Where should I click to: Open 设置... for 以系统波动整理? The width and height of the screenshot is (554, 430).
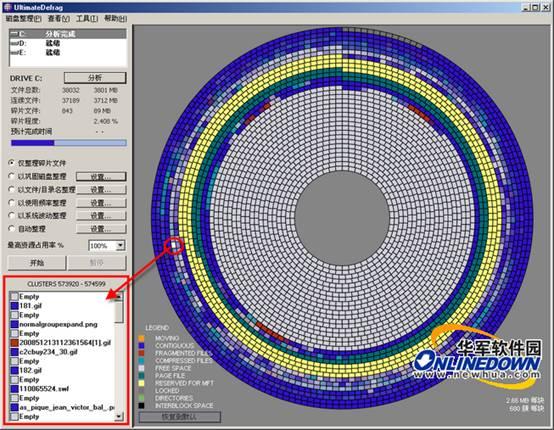[x=101, y=216]
